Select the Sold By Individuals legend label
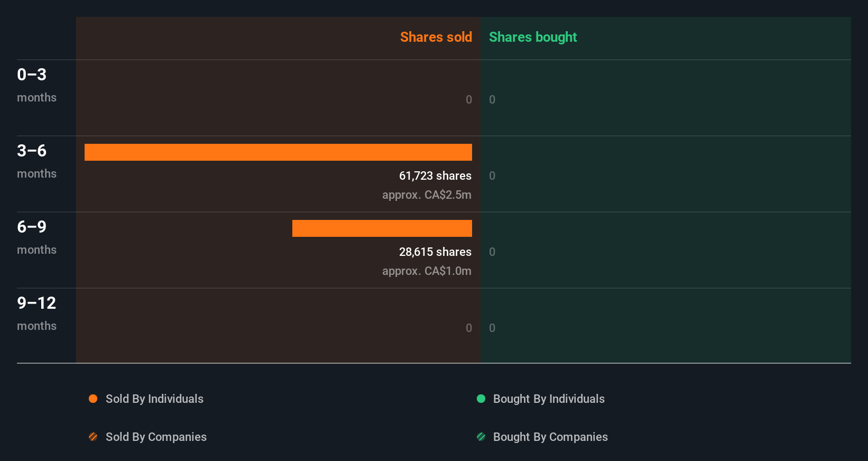 (x=154, y=399)
